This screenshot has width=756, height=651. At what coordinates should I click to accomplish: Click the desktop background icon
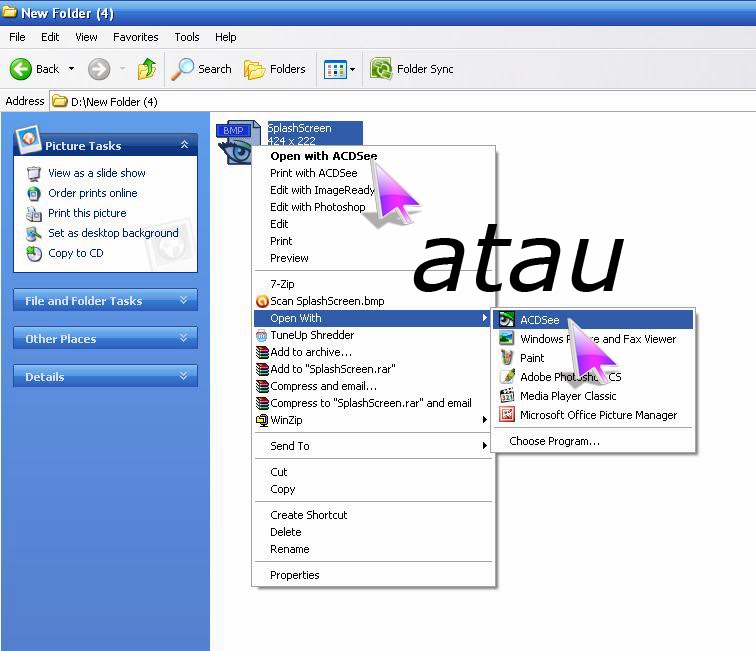[x=34, y=233]
